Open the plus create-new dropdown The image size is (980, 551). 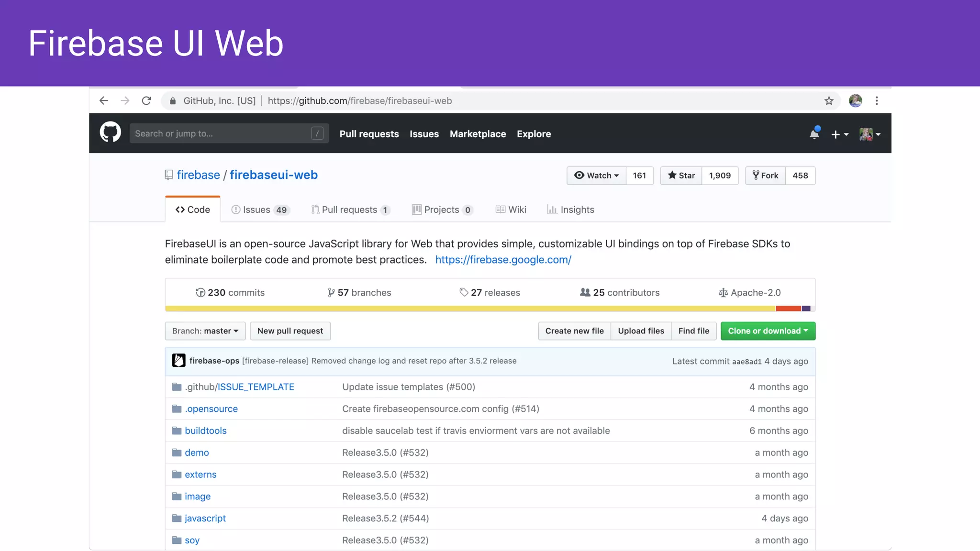[840, 134]
